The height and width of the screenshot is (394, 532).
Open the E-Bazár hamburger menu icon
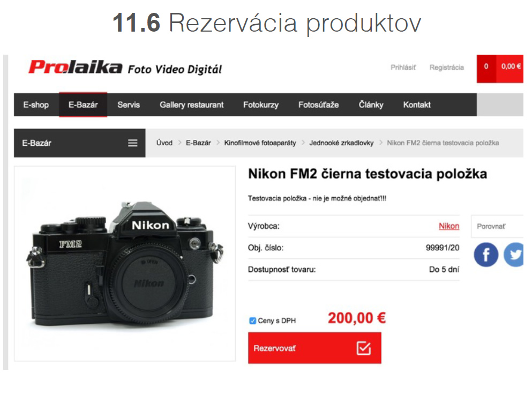[x=133, y=143]
